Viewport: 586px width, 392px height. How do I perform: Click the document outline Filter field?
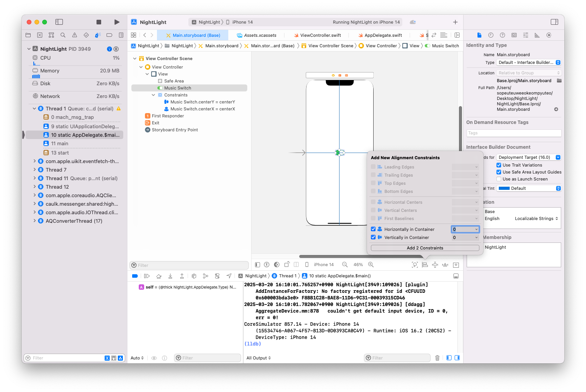pos(189,265)
